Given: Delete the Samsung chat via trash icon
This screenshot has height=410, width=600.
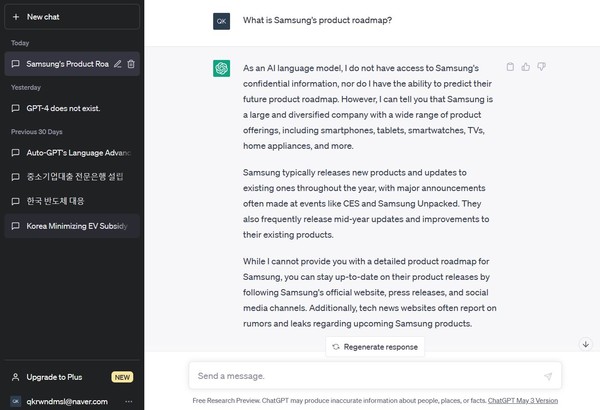Looking at the screenshot, I should point(131,64).
